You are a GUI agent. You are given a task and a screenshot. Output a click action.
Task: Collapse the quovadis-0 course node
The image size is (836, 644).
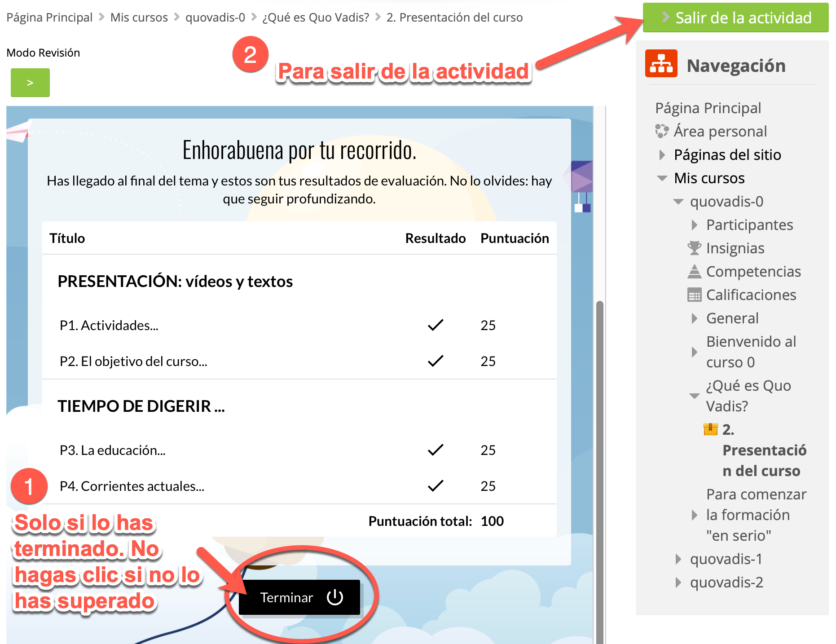tap(678, 202)
